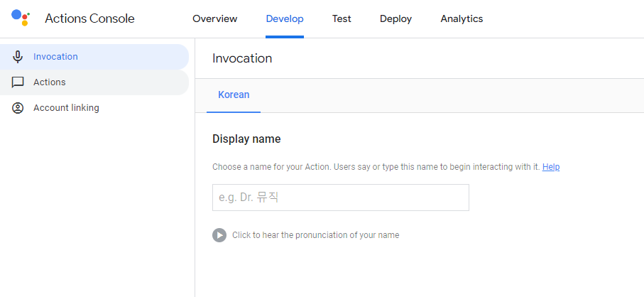Click 'Click to hear the pronunciation' text
This screenshot has width=644, height=297.
point(315,235)
